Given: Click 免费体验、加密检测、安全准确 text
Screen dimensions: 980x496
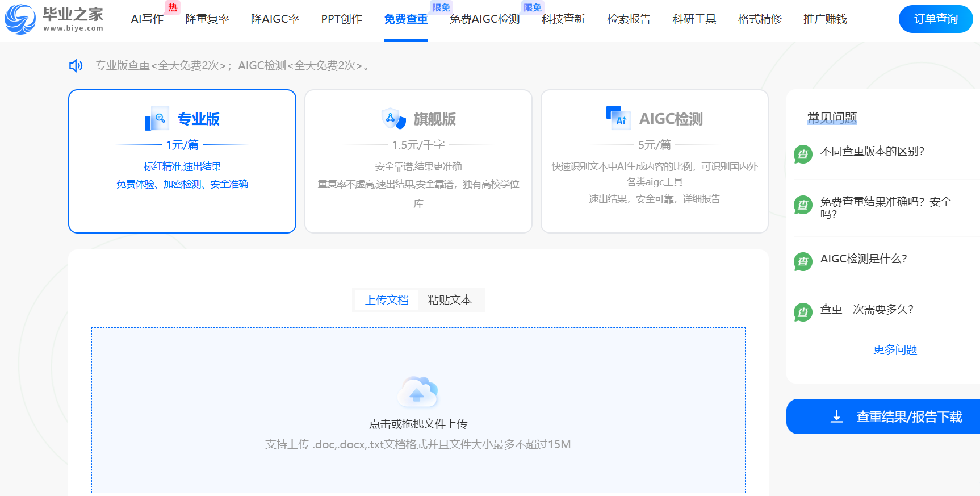Looking at the screenshot, I should (x=182, y=184).
